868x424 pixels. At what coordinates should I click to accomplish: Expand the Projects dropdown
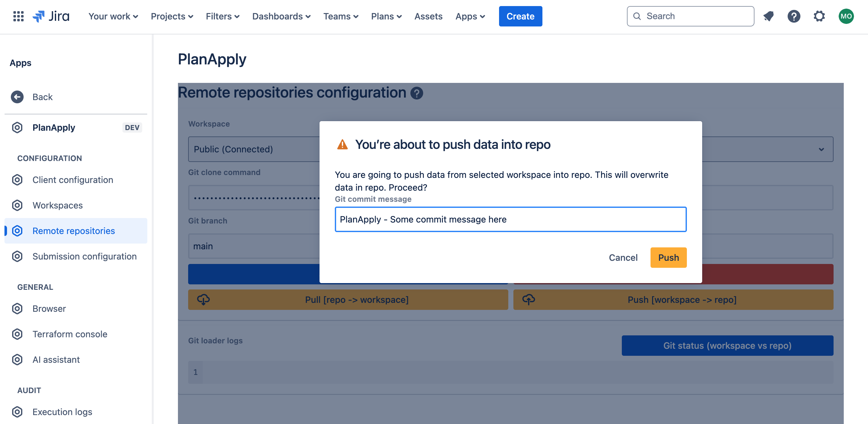click(172, 16)
